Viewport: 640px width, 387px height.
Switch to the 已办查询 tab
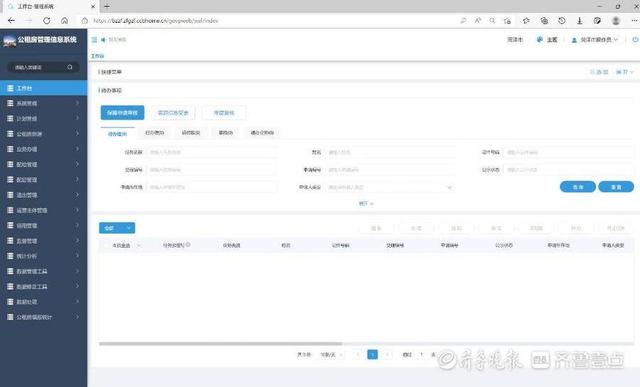[x=155, y=133]
